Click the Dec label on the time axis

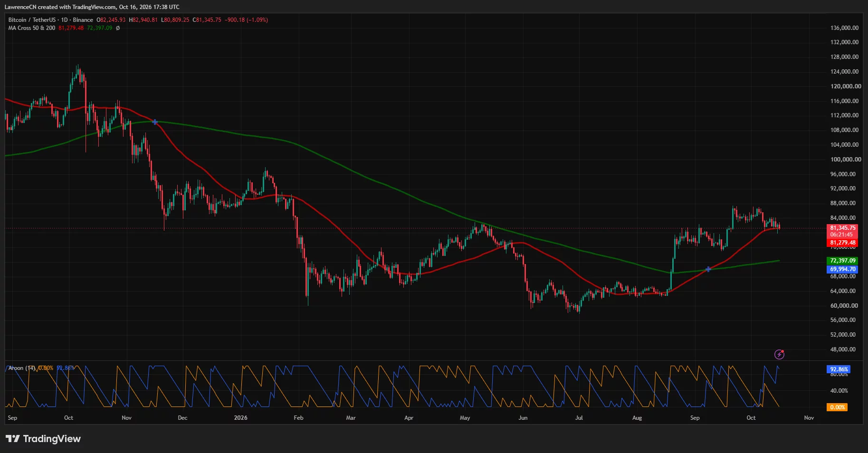coord(182,418)
